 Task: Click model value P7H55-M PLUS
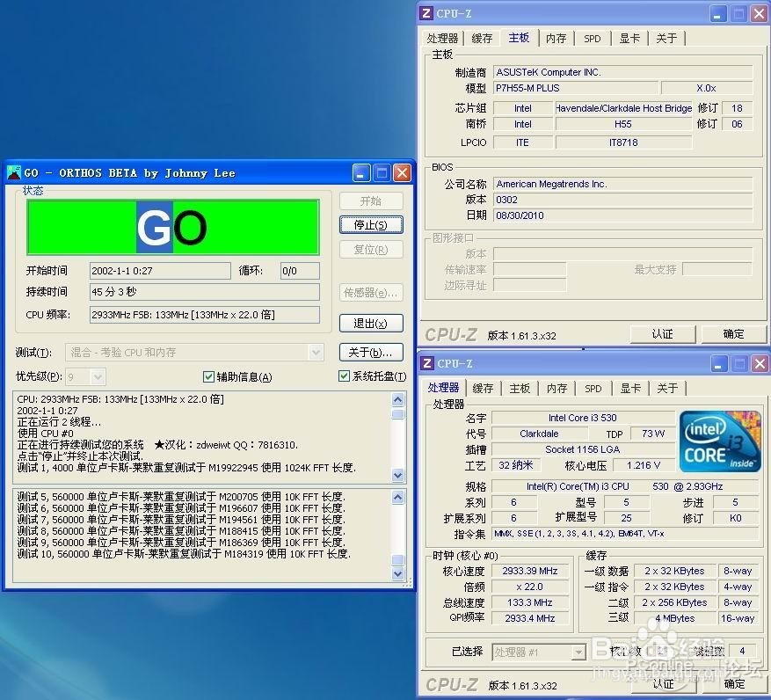(x=575, y=88)
